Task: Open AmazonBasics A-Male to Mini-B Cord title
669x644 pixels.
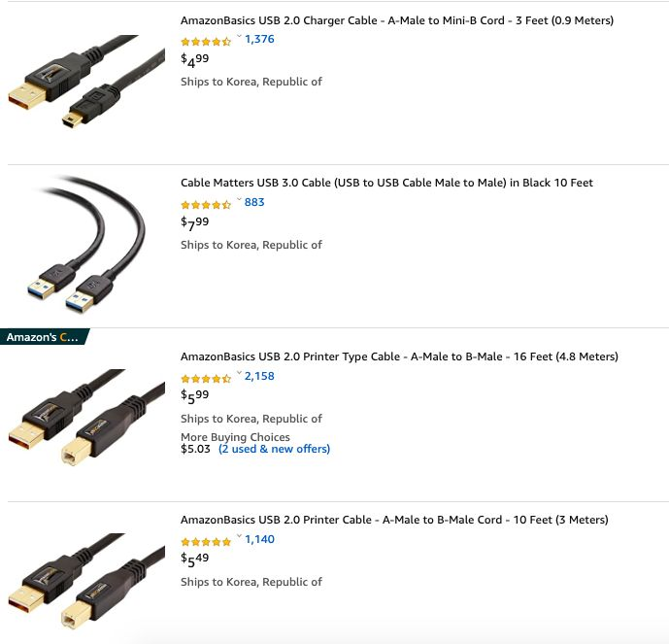Action: pyautogui.click(x=397, y=20)
